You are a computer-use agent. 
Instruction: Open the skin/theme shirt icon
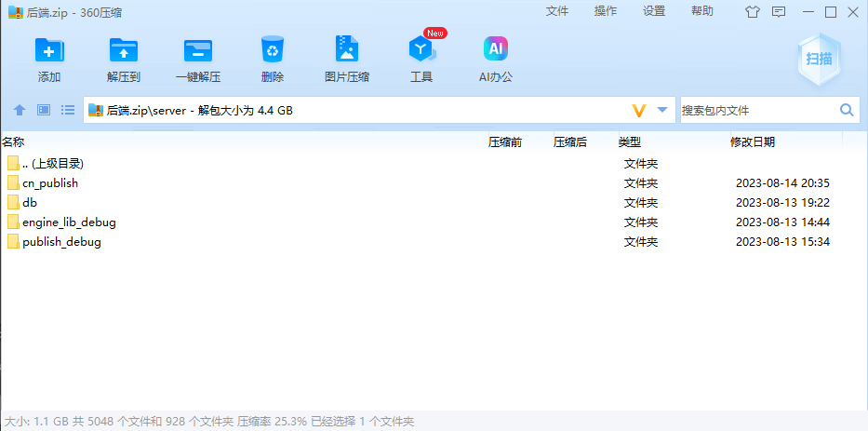pyautogui.click(x=753, y=12)
